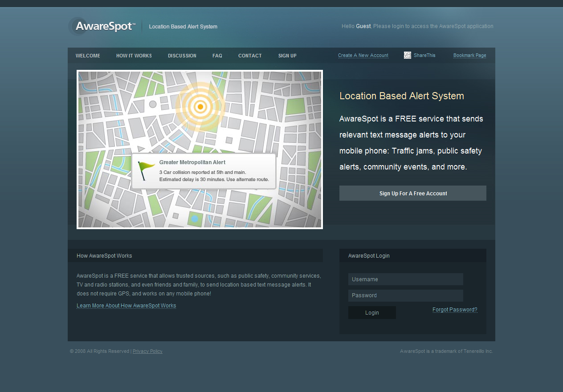563x392 pixels.
Task: Click the 2008 All Rights Reserved text
Action: [99, 351]
